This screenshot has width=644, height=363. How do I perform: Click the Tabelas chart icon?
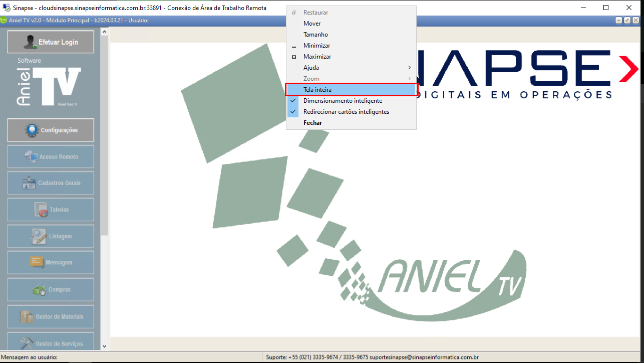tap(41, 210)
